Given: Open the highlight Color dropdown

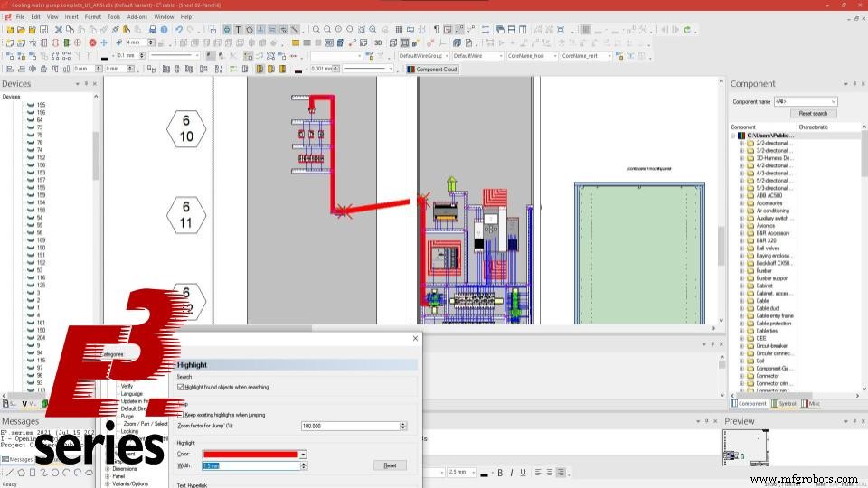Looking at the screenshot, I should point(303,454).
